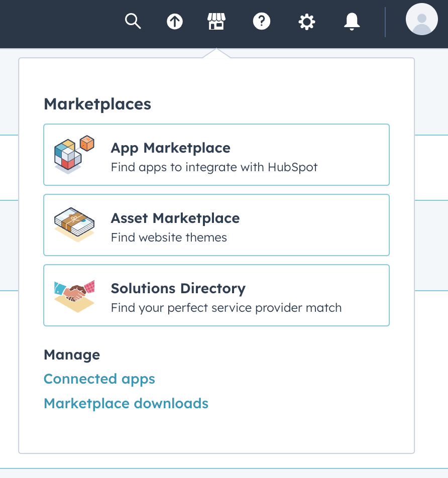Open the Settings gear icon
Screen dimensions: 448x478
pos(306,22)
